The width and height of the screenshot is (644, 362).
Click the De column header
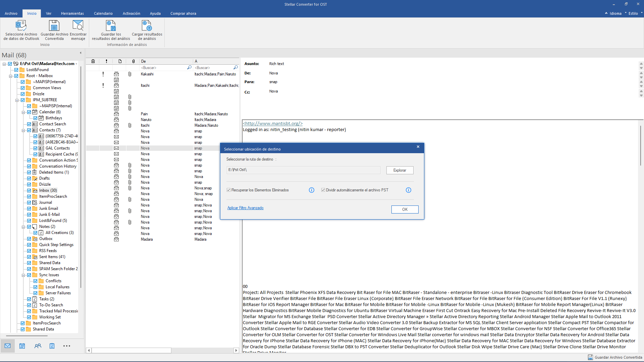(x=166, y=61)
